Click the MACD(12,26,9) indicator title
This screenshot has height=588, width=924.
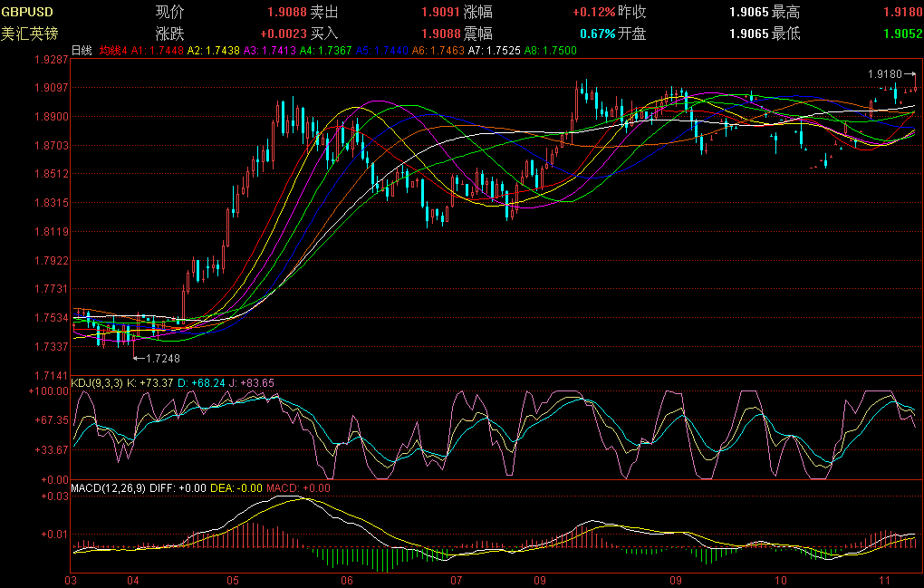pyautogui.click(x=109, y=488)
